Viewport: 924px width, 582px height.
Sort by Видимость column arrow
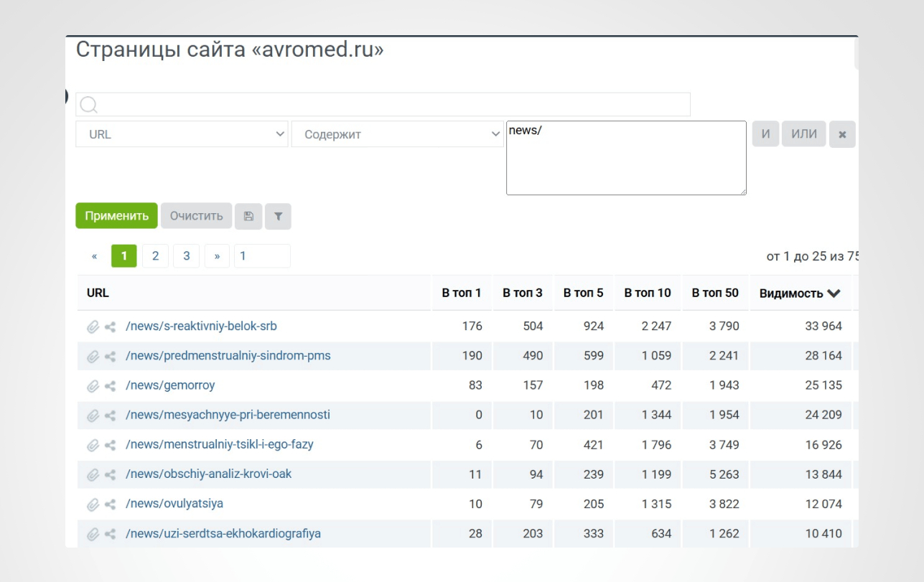[x=833, y=293]
